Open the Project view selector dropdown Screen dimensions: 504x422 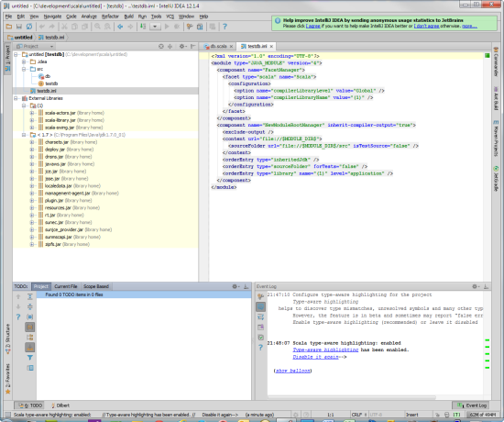pos(35,47)
